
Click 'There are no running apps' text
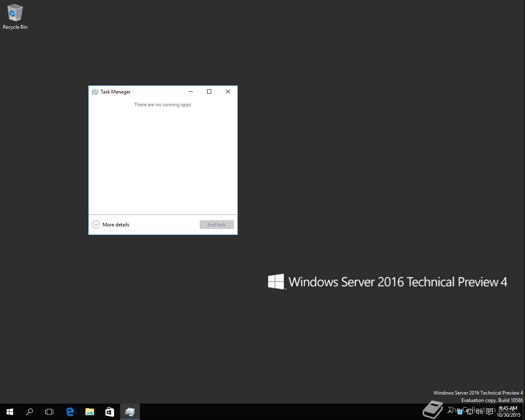click(x=163, y=105)
